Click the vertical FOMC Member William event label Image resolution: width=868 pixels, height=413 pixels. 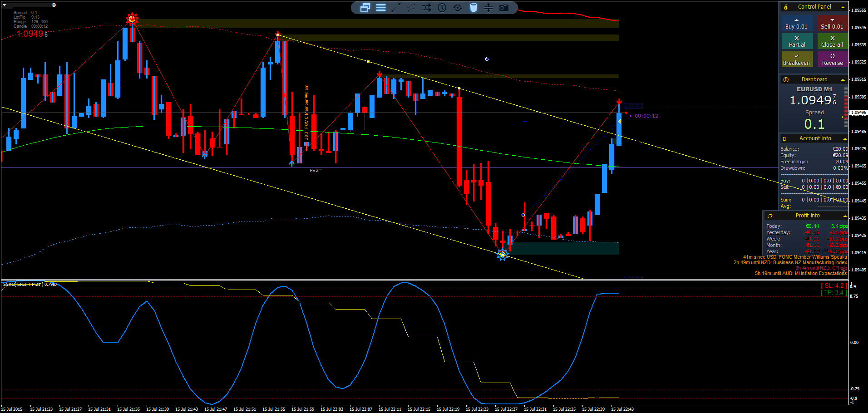pyautogui.click(x=306, y=113)
